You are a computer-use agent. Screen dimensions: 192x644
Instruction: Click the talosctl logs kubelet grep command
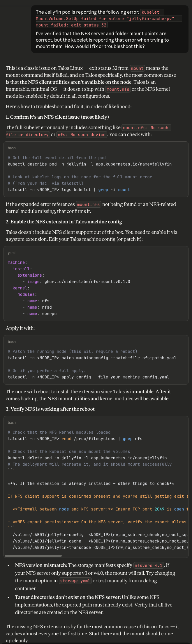click(69, 190)
